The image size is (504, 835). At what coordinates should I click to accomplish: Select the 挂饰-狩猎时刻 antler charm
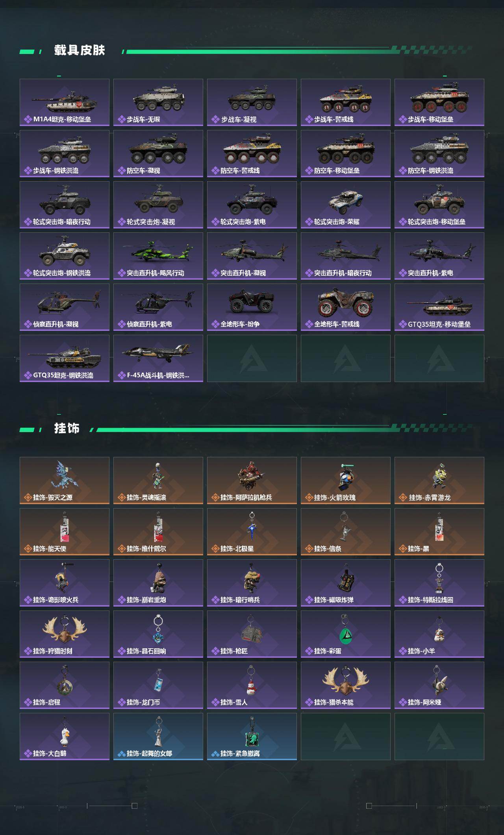tap(65, 634)
